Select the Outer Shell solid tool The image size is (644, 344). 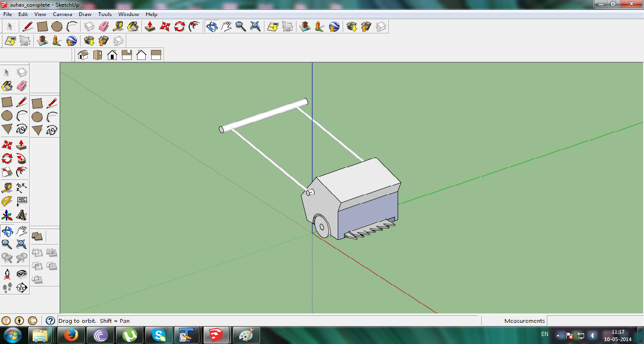(37, 236)
